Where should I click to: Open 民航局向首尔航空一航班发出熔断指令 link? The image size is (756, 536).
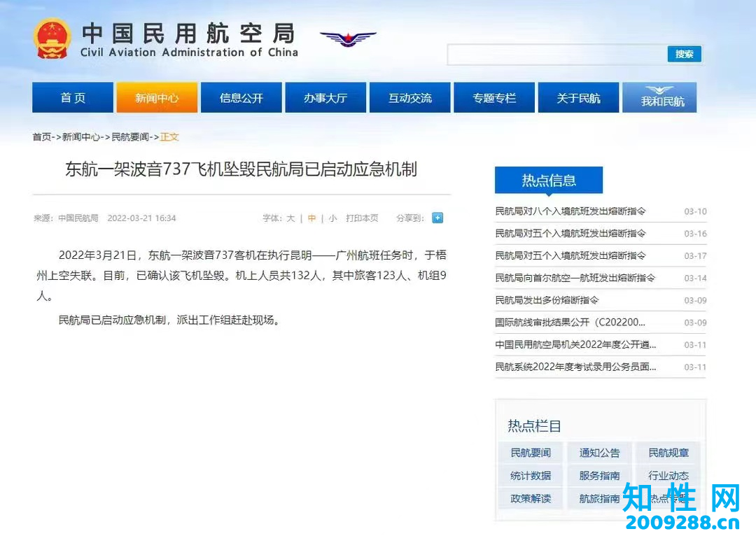pyautogui.click(x=575, y=278)
